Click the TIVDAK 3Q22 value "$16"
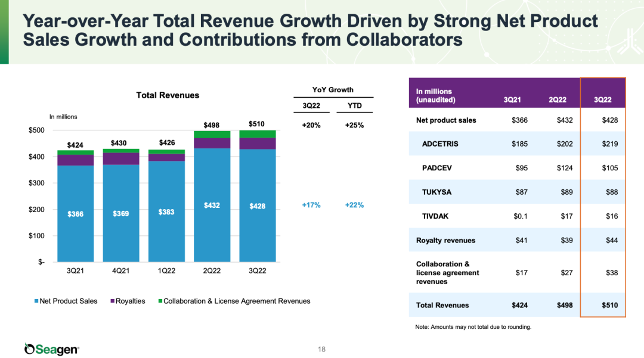The image size is (644, 358). click(612, 216)
